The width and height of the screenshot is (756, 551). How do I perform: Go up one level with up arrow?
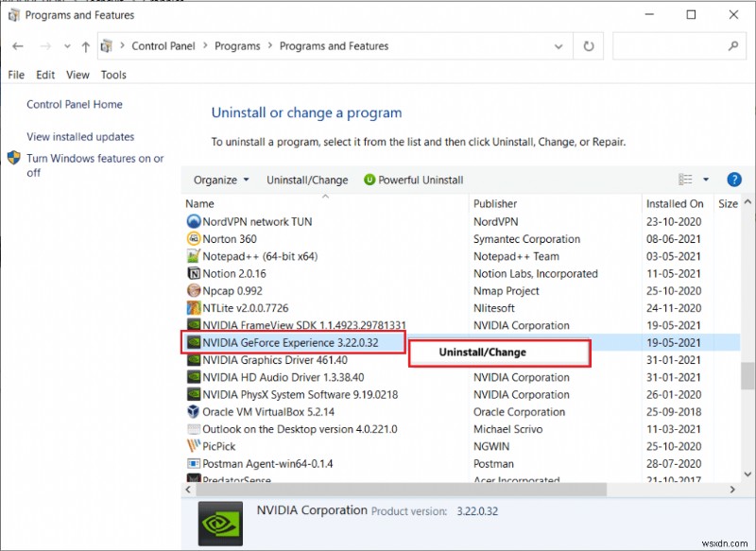click(86, 46)
